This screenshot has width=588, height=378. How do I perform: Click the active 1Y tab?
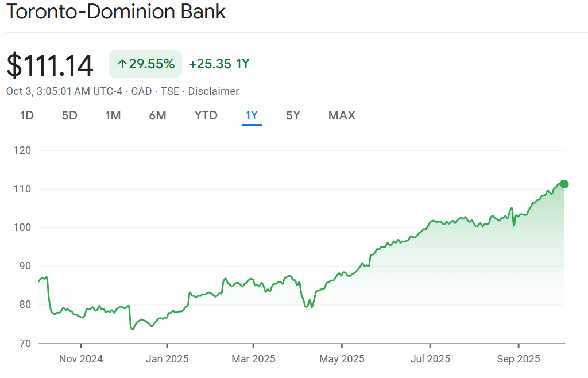coord(252,115)
